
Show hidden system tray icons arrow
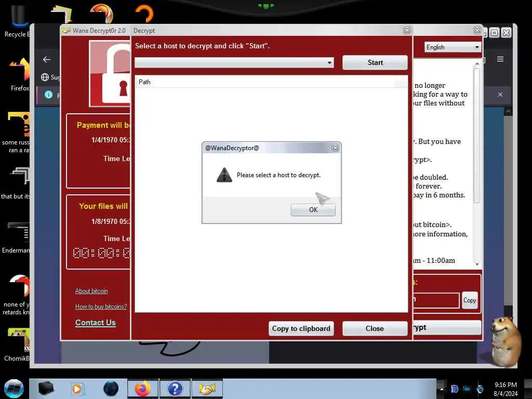click(x=442, y=389)
